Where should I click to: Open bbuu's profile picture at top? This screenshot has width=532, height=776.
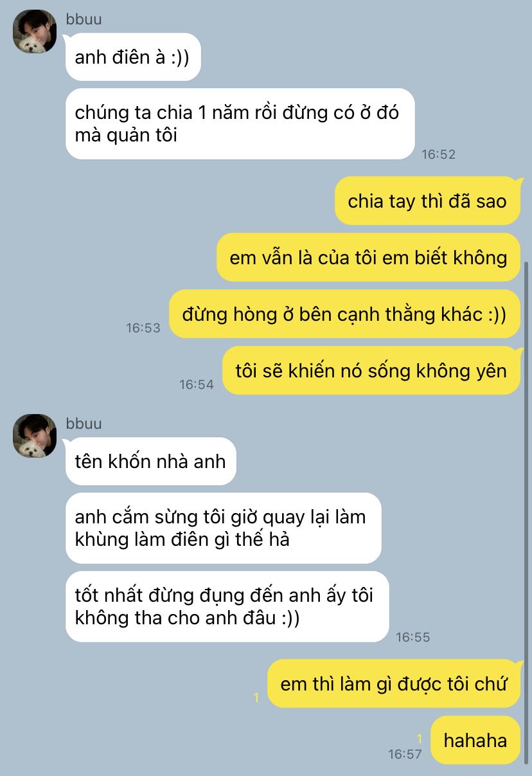pos(35,32)
